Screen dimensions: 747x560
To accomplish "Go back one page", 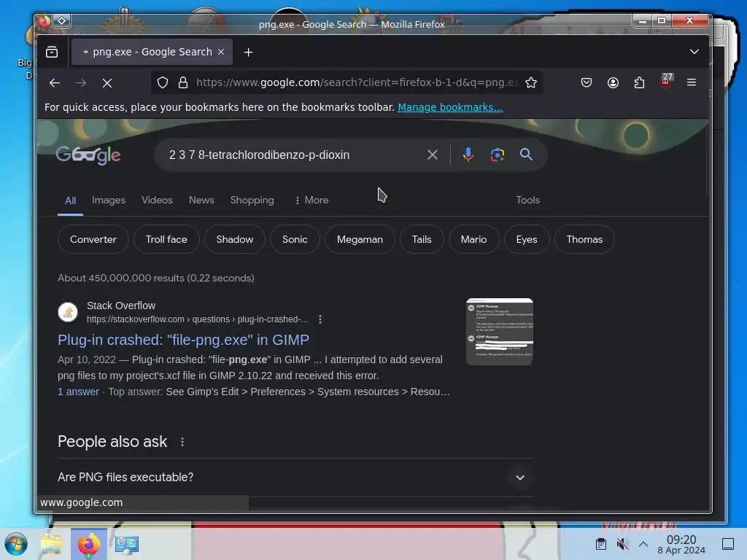I will coord(55,83).
